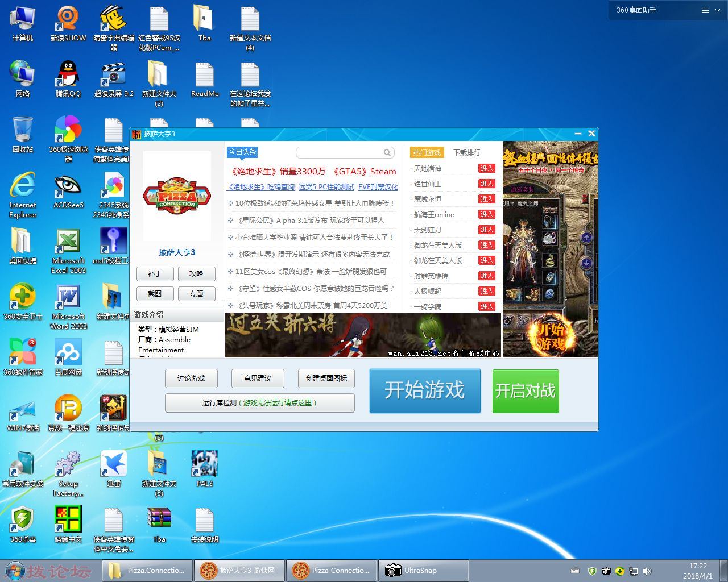Viewport: 728px width, 582px height.
Task: Select the ReadMe text file
Action: [x=204, y=79]
